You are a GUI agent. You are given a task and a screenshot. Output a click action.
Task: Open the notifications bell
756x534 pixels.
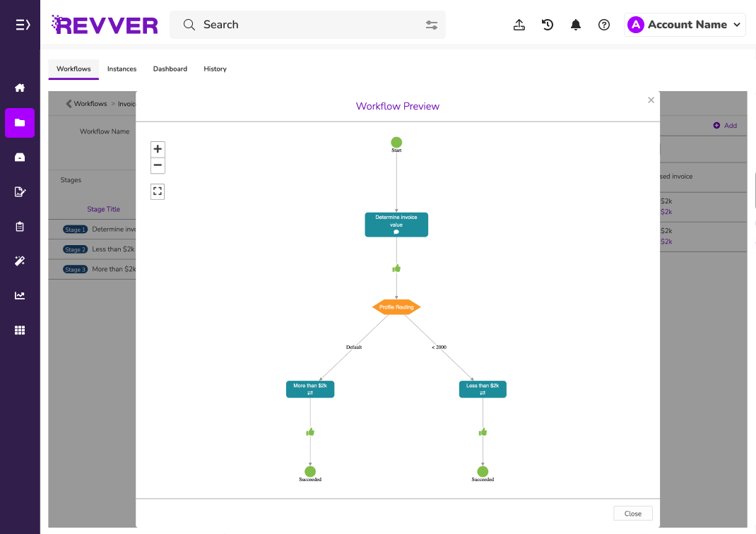tap(576, 24)
